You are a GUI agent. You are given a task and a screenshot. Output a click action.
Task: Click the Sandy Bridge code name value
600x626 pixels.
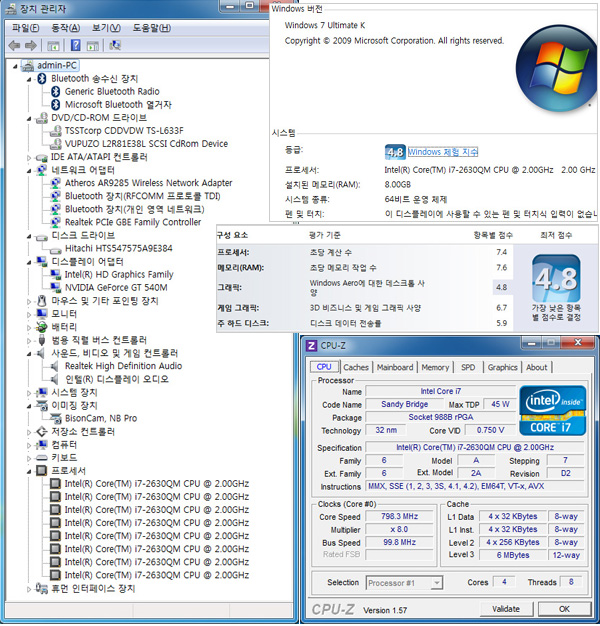click(404, 404)
